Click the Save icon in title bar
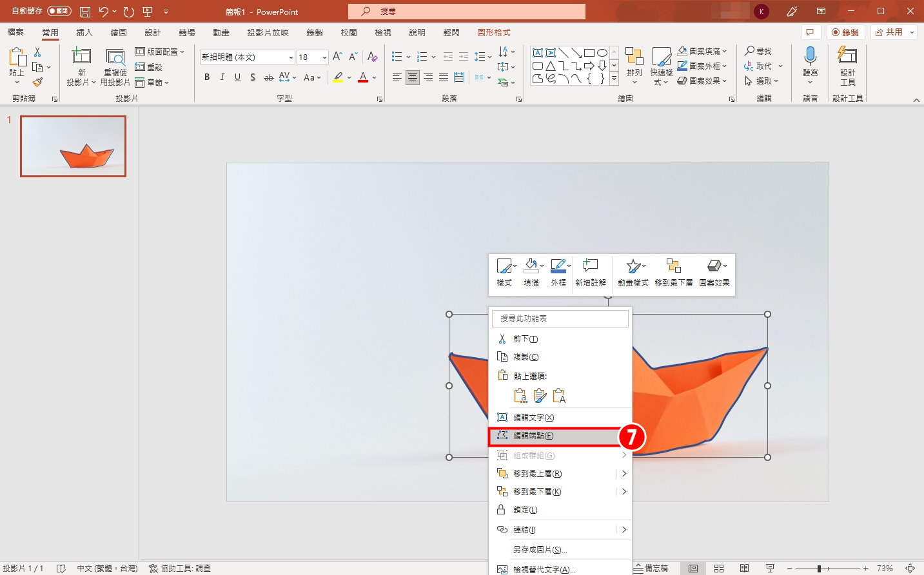This screenshot has width=924, height=575. pos(85,12)
